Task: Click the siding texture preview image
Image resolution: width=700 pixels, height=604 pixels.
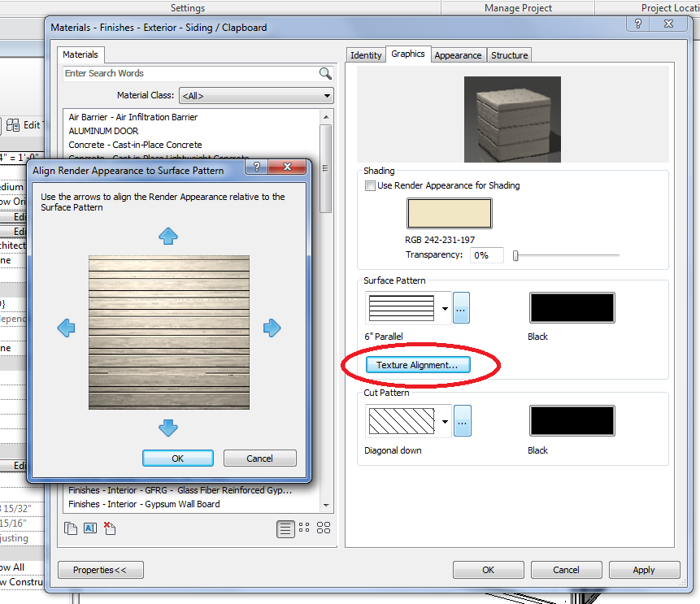Action: click(169, 332)
